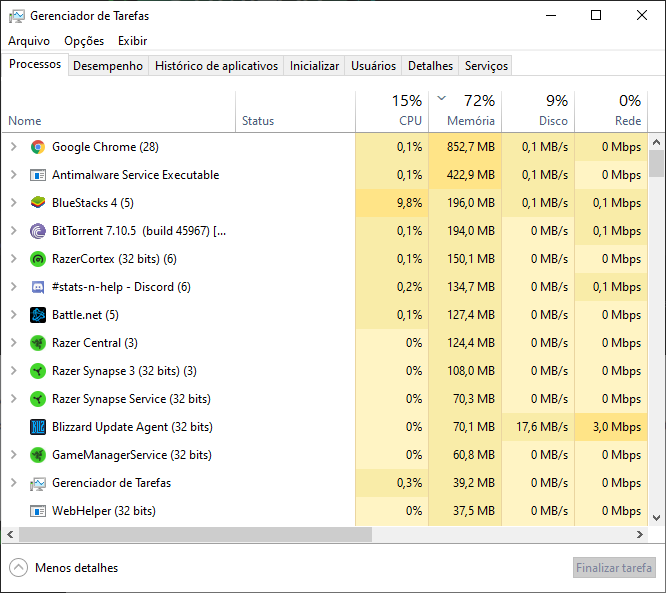Select the 852,7 MB memory cell

465,147
